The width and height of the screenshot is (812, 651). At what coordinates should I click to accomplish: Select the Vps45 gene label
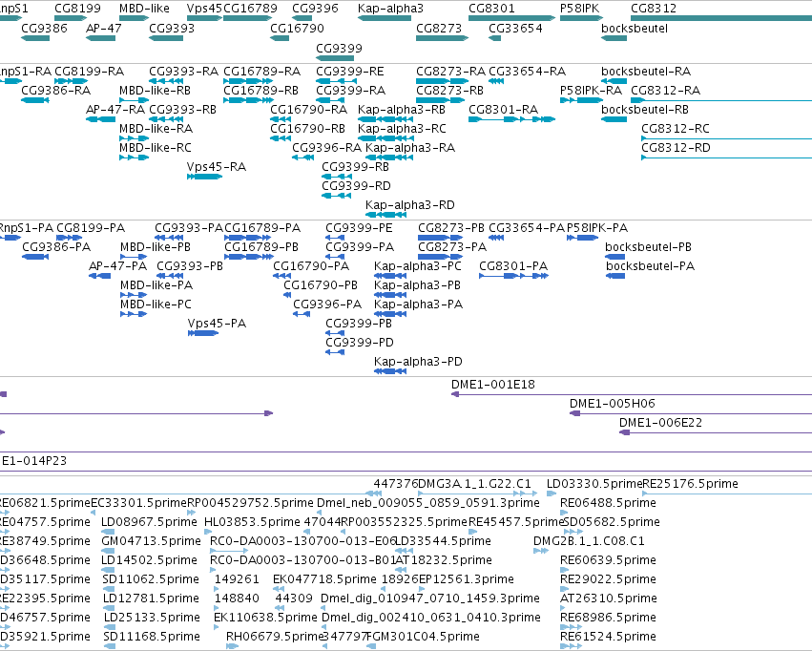pyautogui.click(x=204, y=9)
